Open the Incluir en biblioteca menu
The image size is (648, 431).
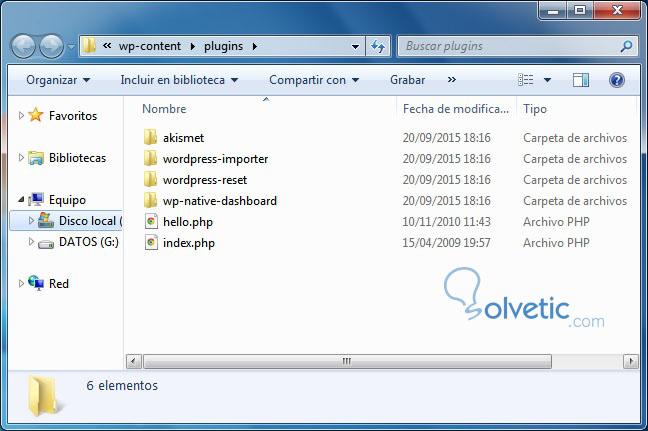(179, 80)
